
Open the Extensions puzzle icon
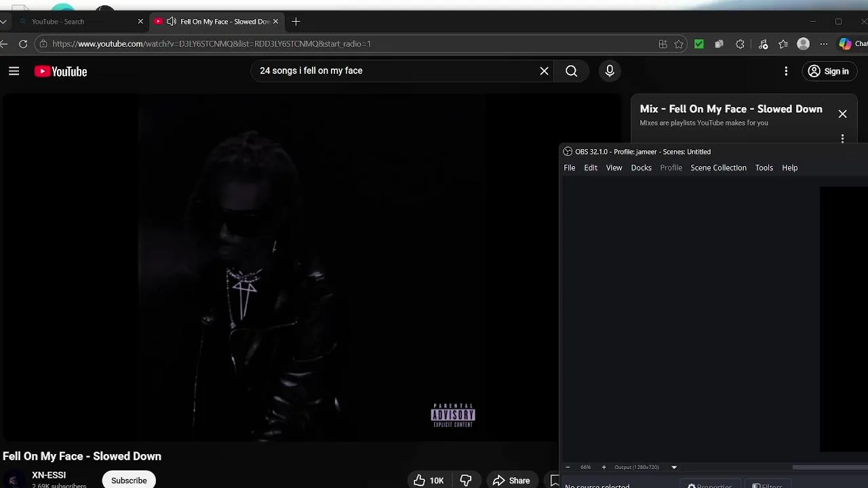pos(740,44)
